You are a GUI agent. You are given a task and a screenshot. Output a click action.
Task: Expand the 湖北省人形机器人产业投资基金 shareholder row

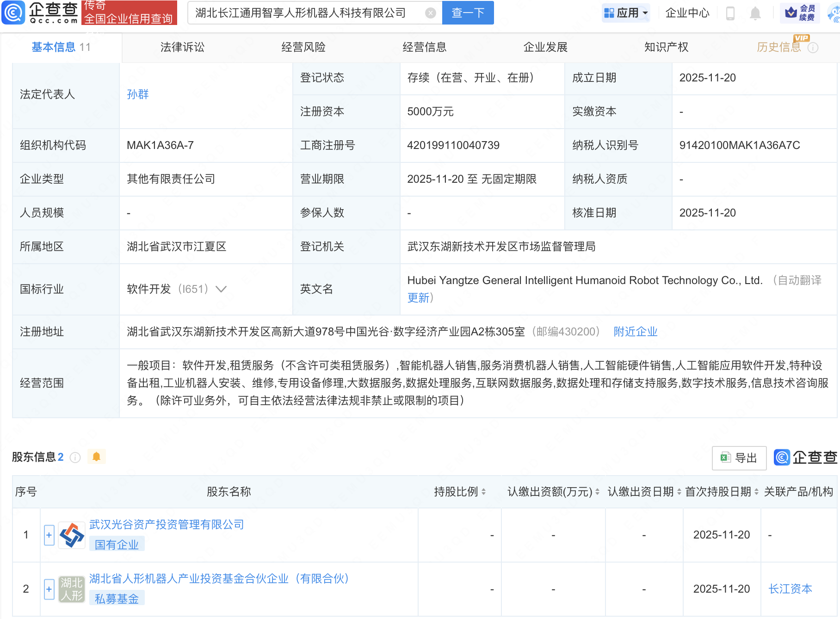pos(49,589)
